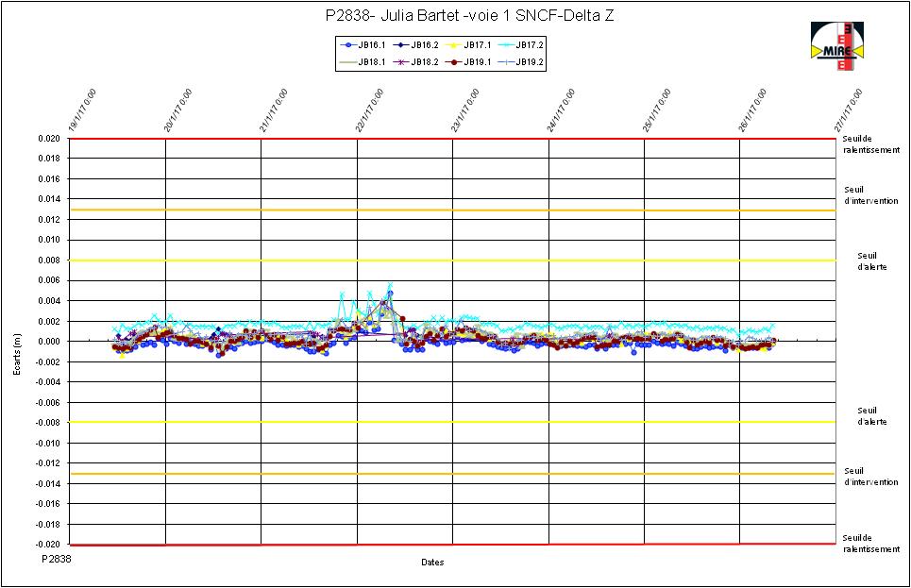Click the -0.012 y-axis value

coord(47,463)
